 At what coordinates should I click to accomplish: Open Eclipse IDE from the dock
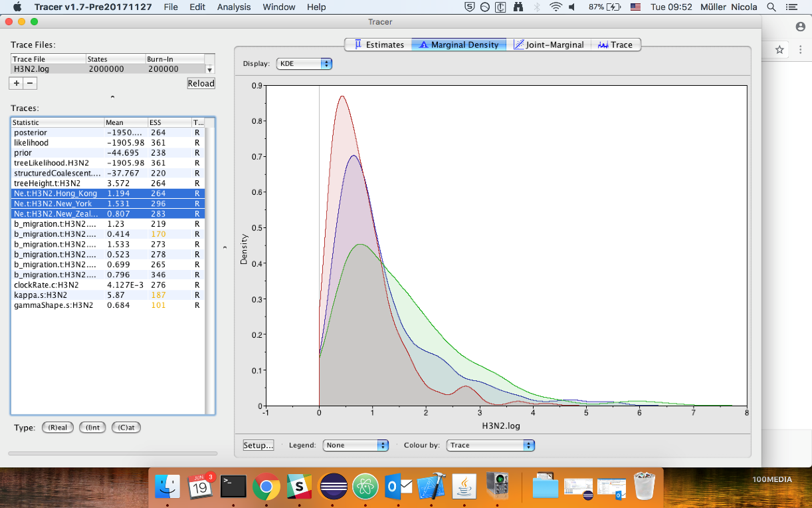tap(333, 487)
